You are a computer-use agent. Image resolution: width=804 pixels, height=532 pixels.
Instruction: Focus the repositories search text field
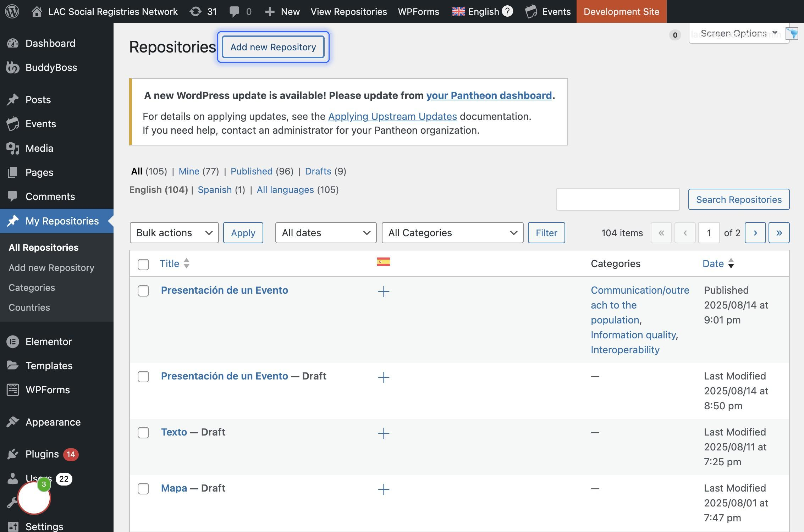[x=617, y=199]
